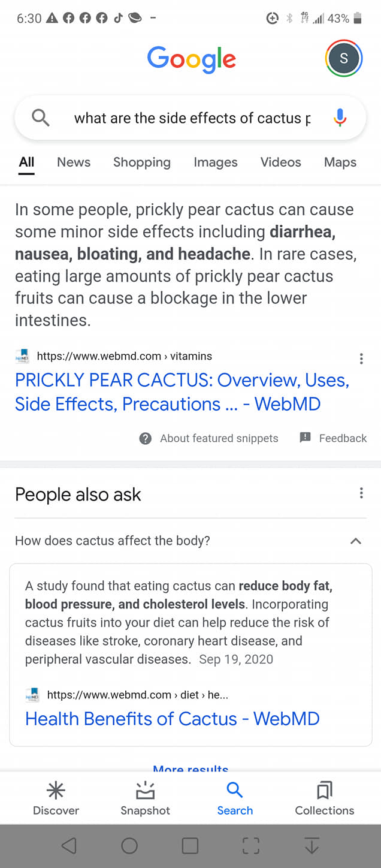Open the Discover asterisk icon
381x868 pixels.
56,791
